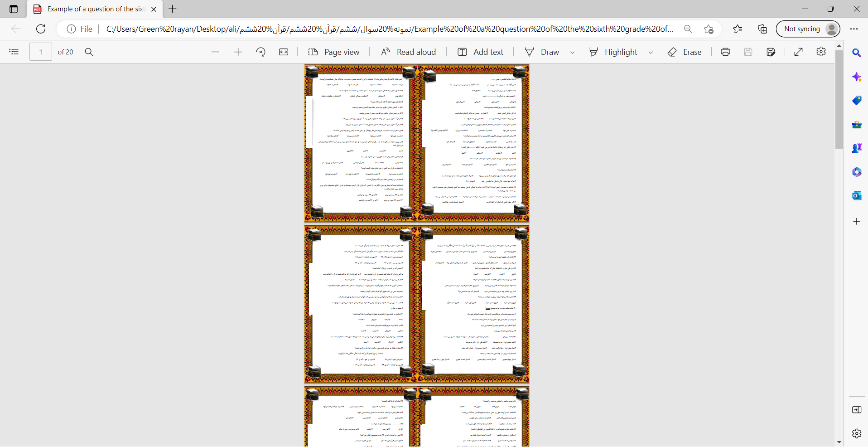Click Save as icon in PDF toolbar

click(x=771, y=52)
